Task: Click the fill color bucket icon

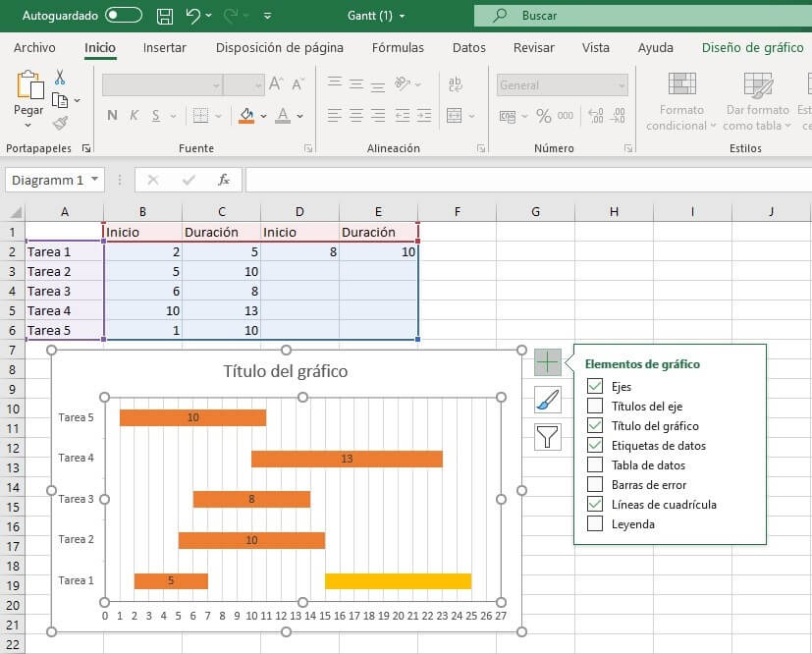Action: pos(246,116)
